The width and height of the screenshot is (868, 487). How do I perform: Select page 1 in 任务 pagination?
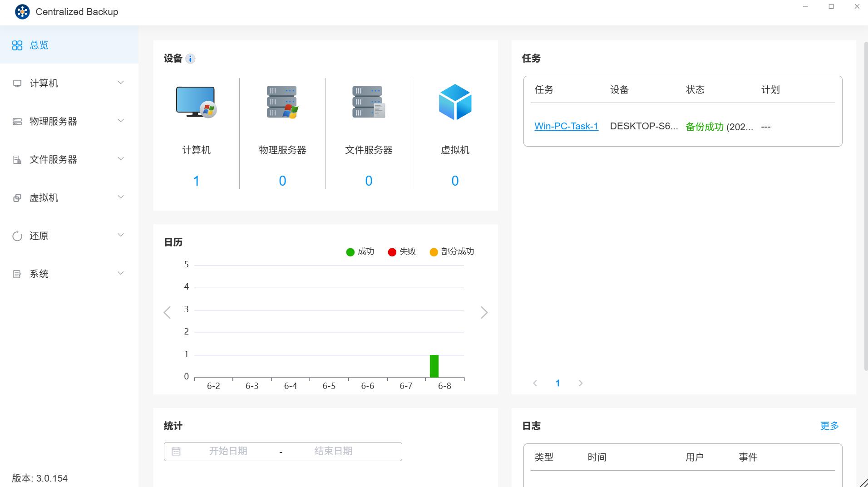[x=557, y=383]
